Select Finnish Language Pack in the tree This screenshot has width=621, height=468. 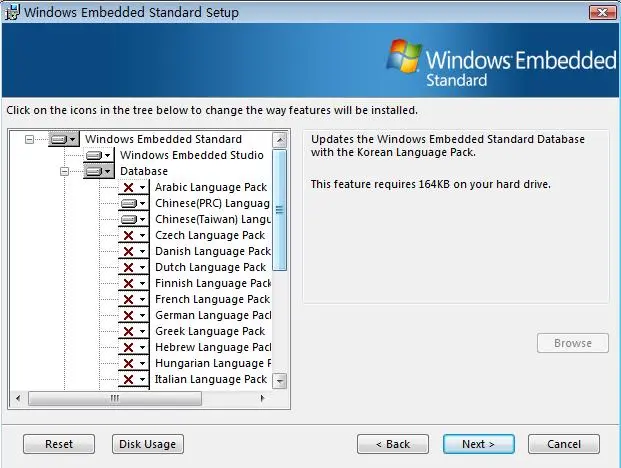click(213, 283)
